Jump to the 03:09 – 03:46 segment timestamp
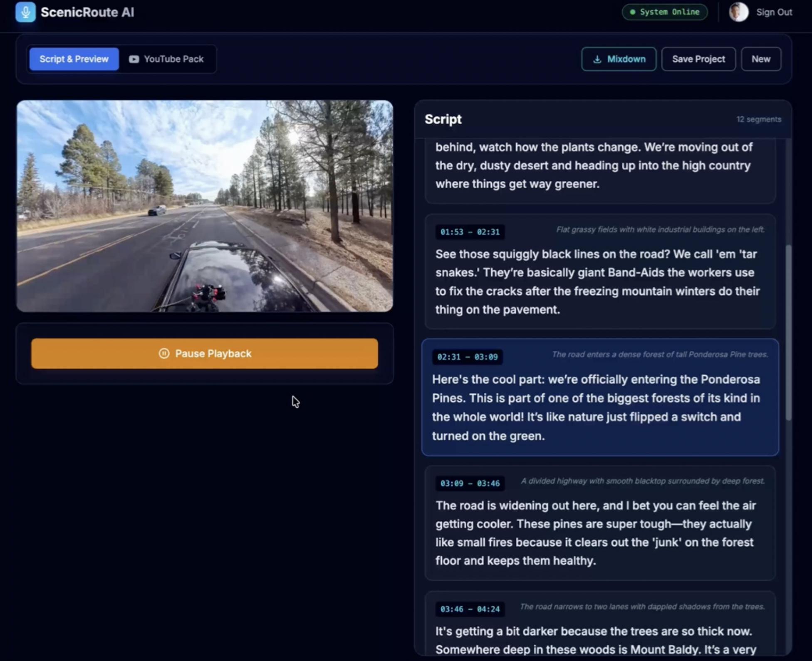812x661 pixels. point(470,483)
